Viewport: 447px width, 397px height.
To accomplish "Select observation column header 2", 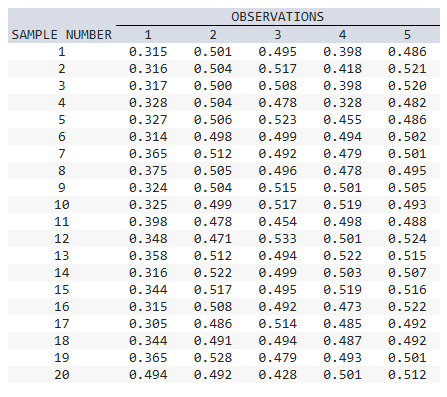I will click(x=213, y=35).
